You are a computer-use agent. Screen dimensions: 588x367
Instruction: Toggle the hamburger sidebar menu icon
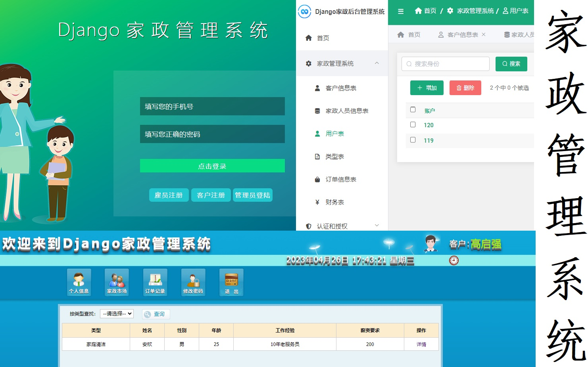pyautogui.click(x=401, y=11)
